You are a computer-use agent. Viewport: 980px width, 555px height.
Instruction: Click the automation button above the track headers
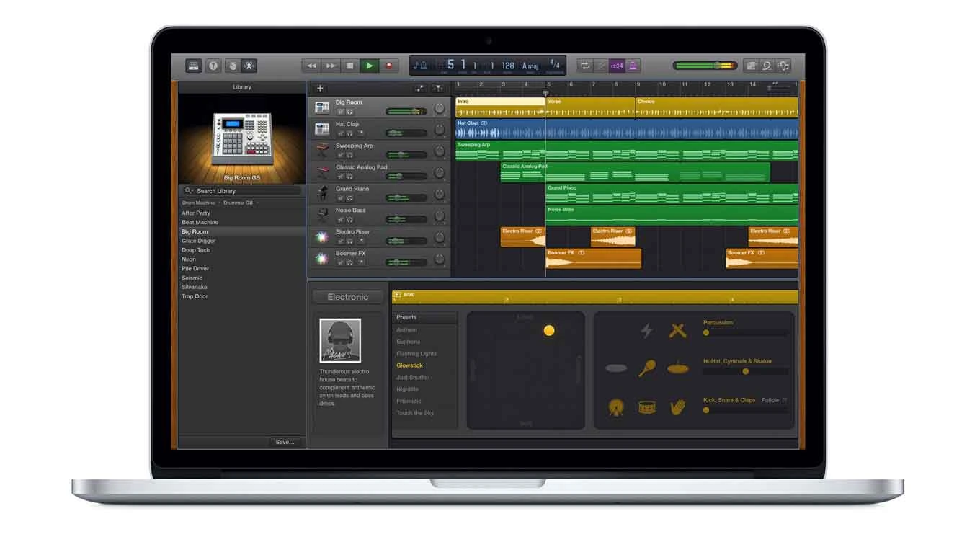[420, 89]
